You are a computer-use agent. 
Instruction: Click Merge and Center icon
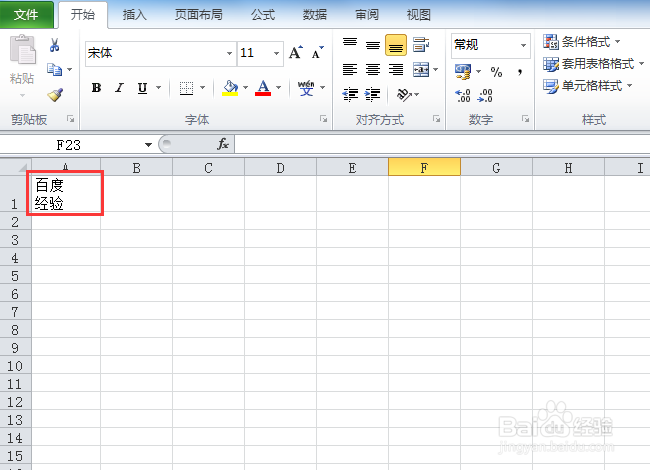point(421,69)
